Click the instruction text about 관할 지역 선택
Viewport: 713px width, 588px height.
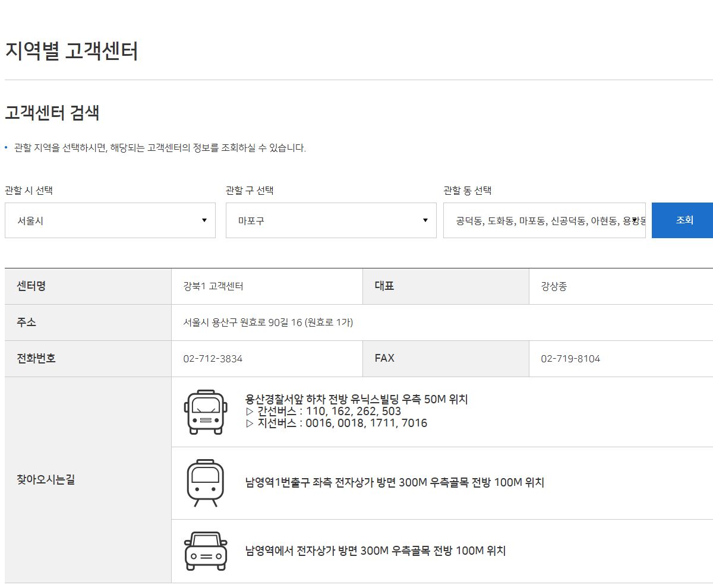[160, 148]
